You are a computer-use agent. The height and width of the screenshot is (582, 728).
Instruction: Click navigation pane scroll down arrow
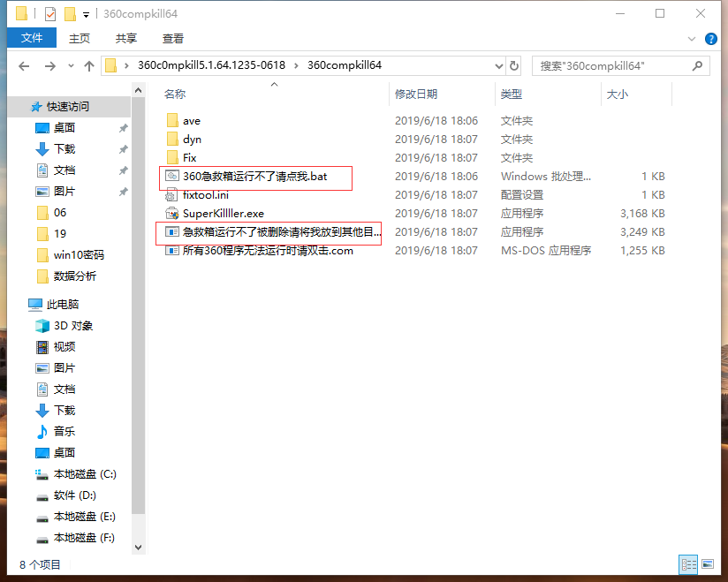[138, 548]
